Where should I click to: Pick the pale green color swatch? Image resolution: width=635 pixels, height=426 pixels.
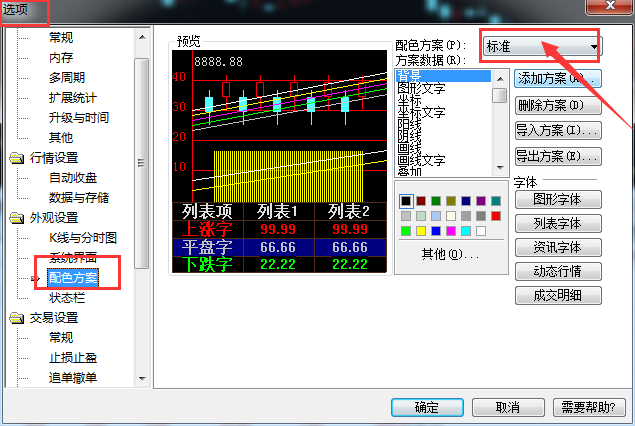pos(421,216)
